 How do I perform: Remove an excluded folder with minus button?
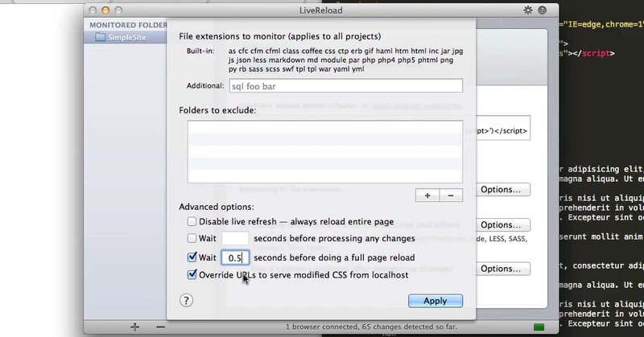[451, 195]
